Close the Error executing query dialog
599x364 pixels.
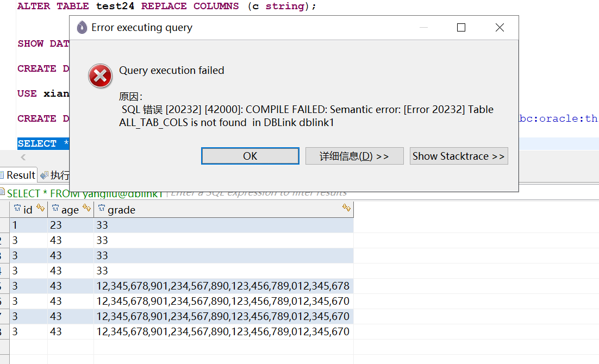pos(500,27)
